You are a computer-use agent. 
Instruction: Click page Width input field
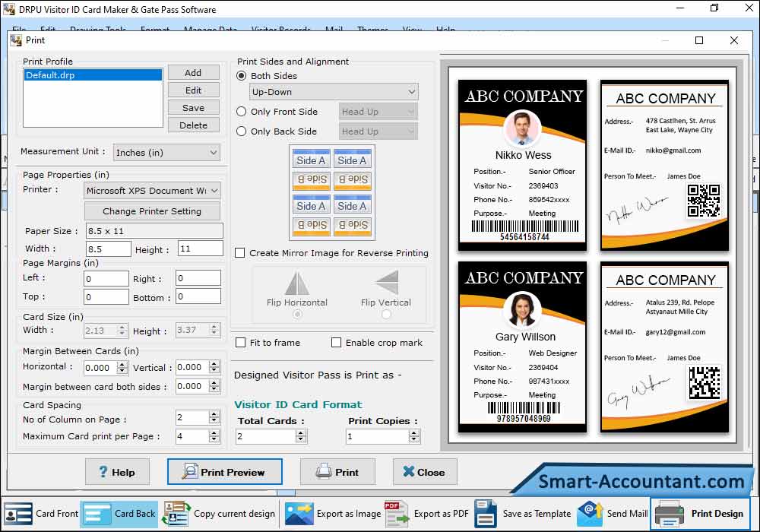pyautogui.click(x=109, y=249)
